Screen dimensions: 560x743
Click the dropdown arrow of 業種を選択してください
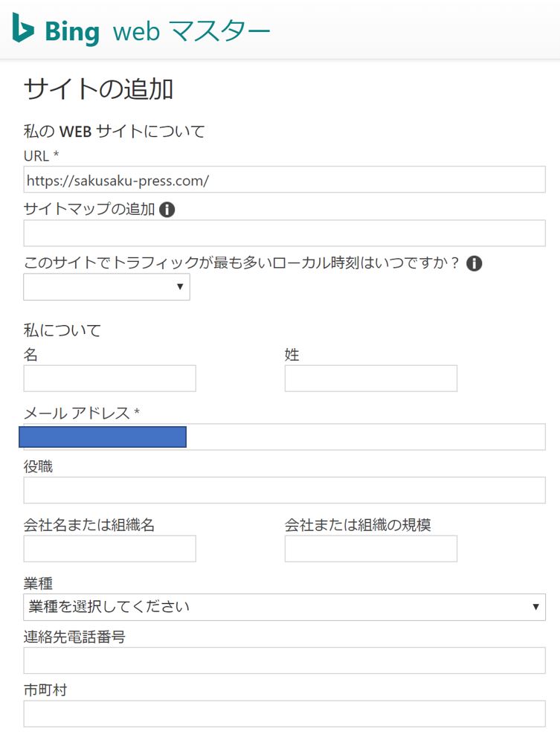pos(535,607)
